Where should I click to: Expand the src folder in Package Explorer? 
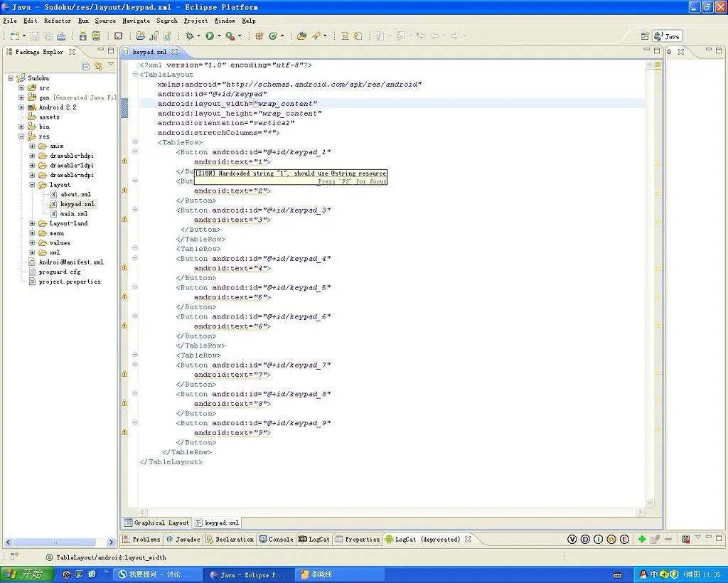(21, 88)
